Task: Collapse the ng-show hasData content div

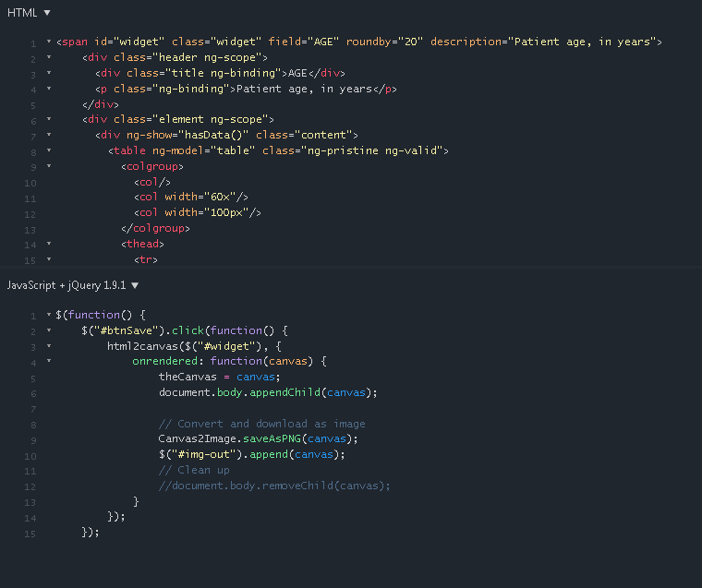Action: [x=49, y=135]
